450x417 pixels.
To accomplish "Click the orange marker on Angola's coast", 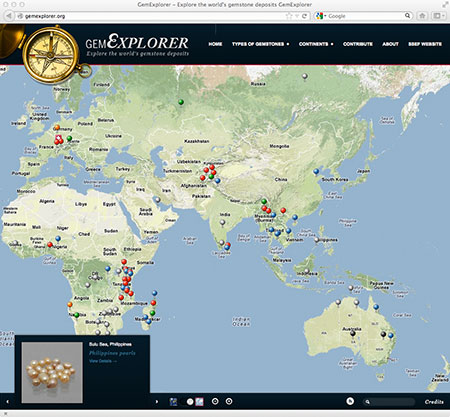I will click(70, 304).
